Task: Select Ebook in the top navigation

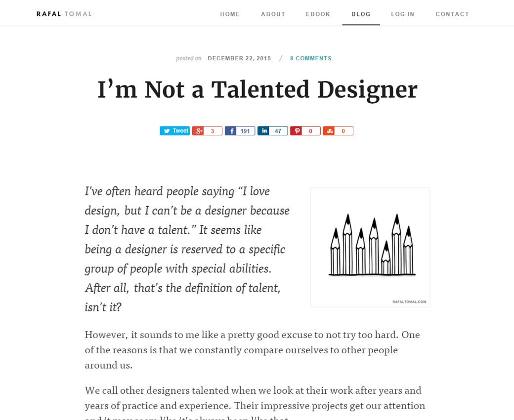Action: click(x=318, y=14)
